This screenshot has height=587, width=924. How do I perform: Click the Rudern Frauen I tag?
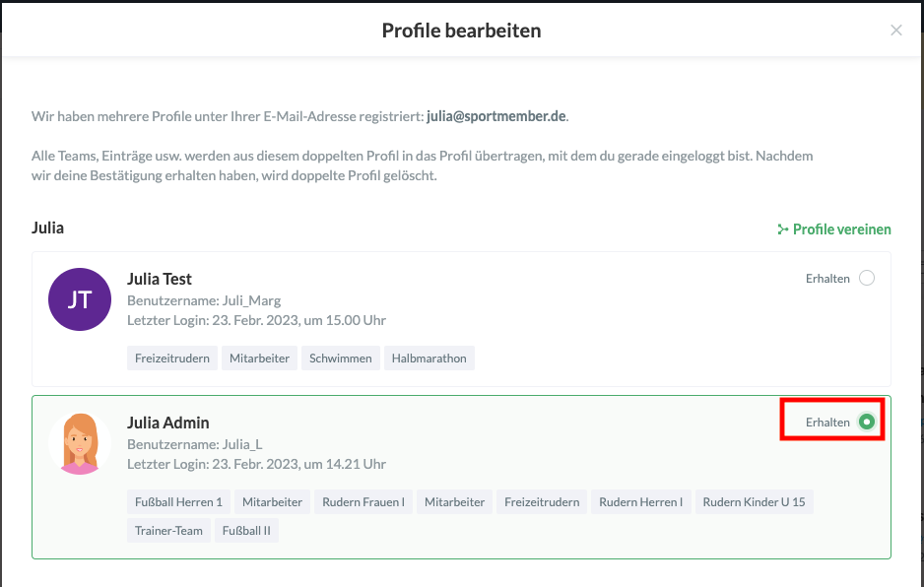363,502
